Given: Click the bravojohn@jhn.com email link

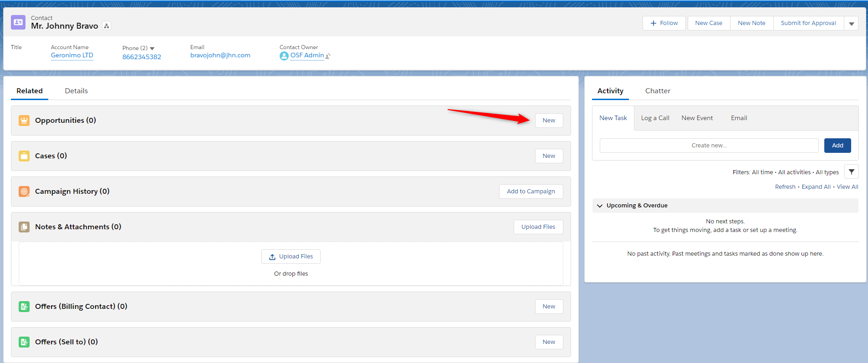Looking at the screenshot, I should [220, 55].
